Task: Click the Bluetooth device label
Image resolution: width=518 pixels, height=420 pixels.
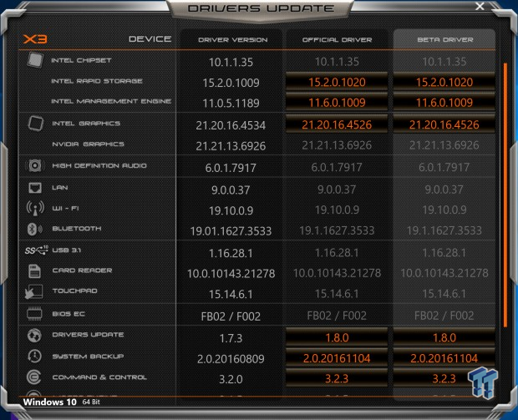Action: (x=77, y=229)
